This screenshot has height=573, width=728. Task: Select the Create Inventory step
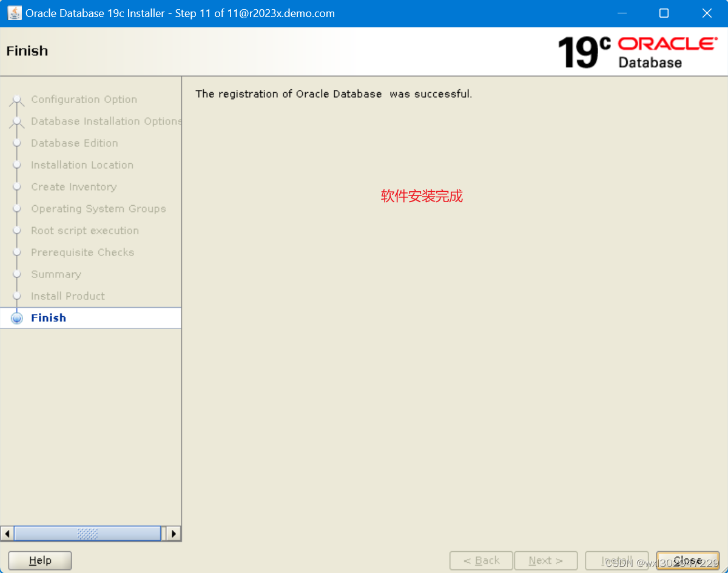pos(73,187)
